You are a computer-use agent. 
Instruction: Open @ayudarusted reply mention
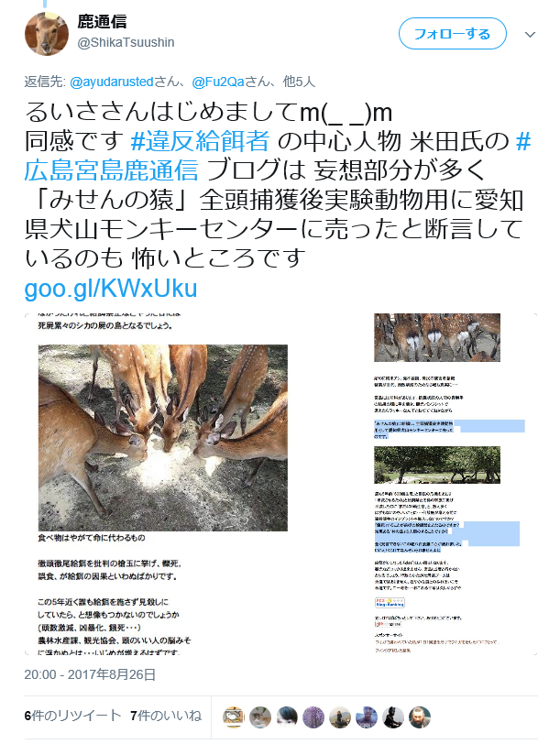pyautogui.click(x=112, y=82)
